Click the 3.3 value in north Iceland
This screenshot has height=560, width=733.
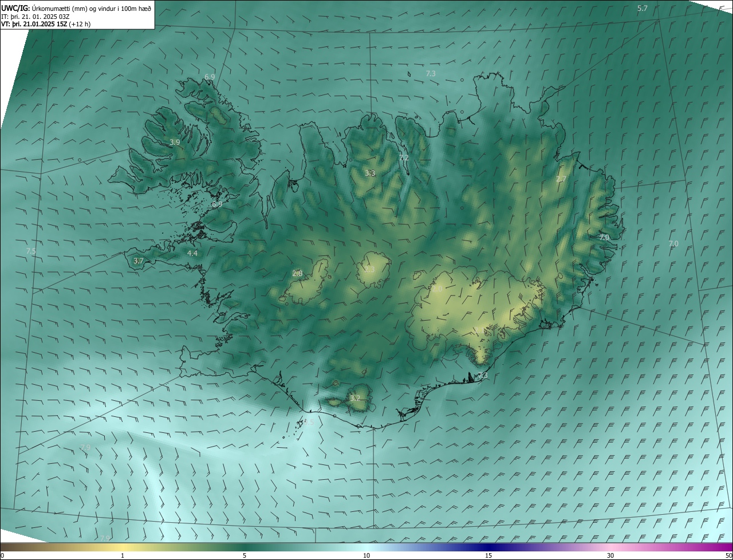coord(371,173)
